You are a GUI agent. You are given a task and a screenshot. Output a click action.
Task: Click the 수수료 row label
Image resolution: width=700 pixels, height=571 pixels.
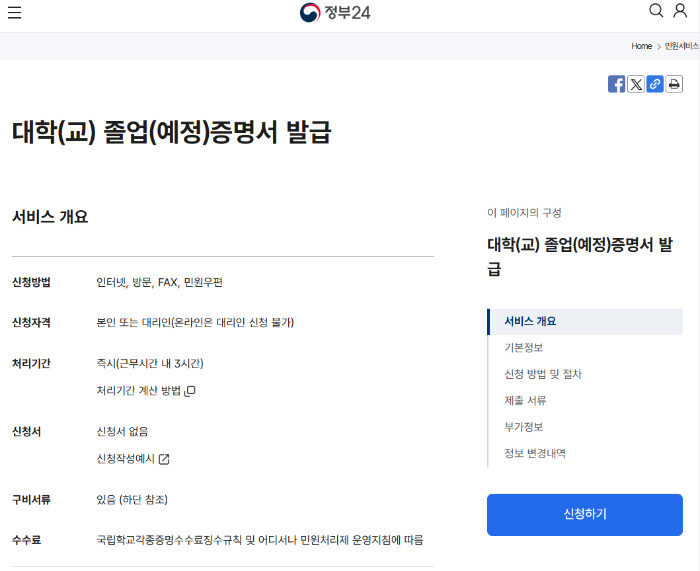[26, 540]
